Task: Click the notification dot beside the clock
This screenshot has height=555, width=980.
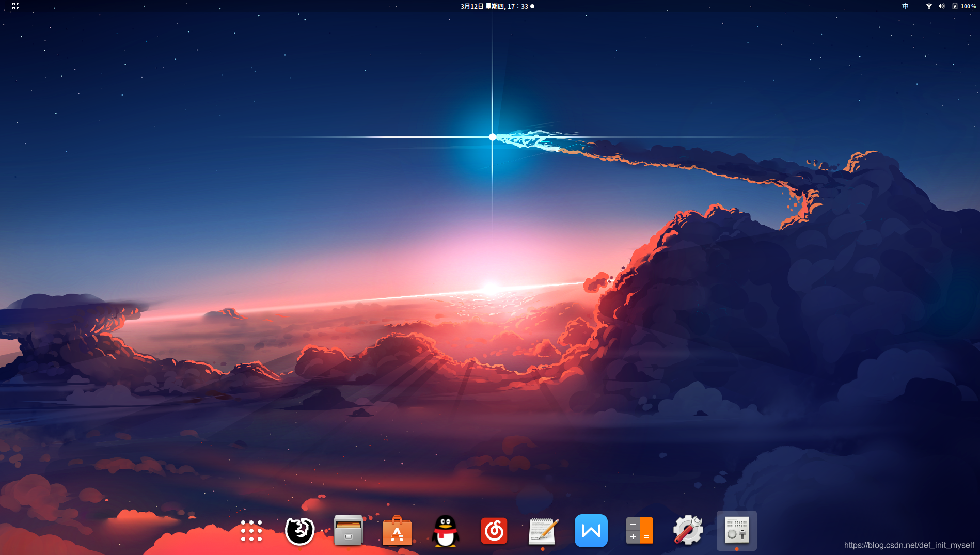Action: tap(532, 6)
